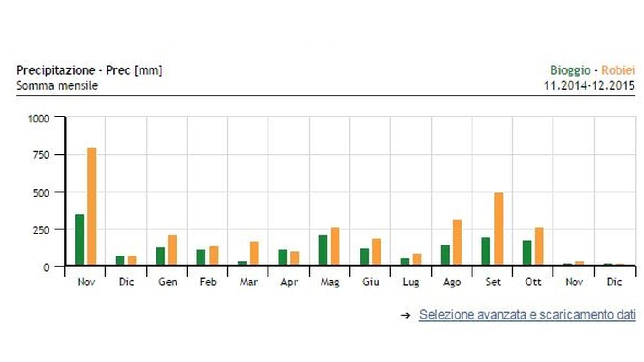Click the green Bioggio bar for Mag
Screen dimensions: 644x362
[x=323, y=250]
